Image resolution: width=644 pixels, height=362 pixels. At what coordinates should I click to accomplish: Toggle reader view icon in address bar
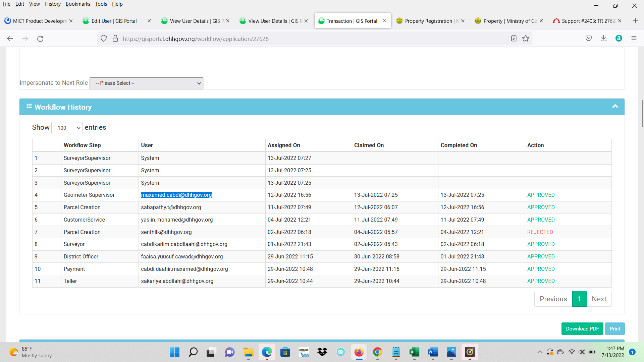point(514,39)
